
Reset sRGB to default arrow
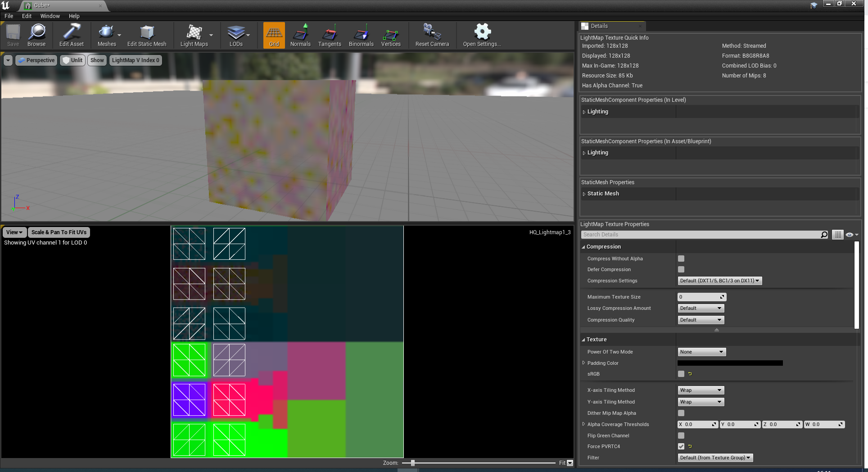point(690,374)
